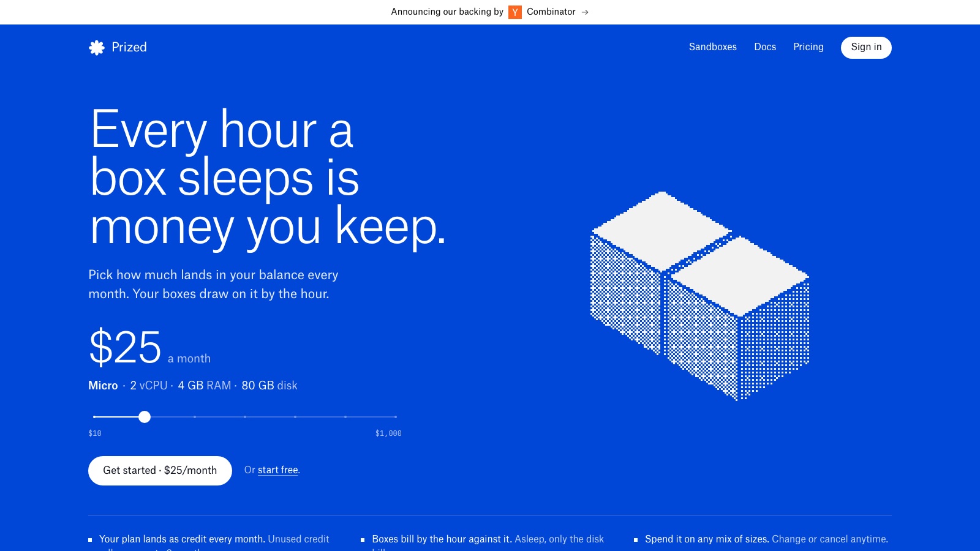The image size is (980, 551).
Task: Open the Sandboxes nav item
Action: click(x=713, y=47)
